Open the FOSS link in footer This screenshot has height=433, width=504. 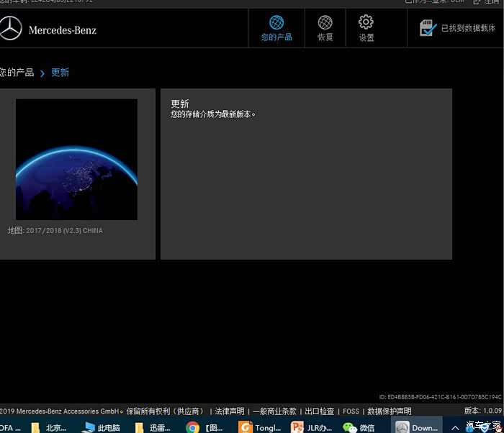351,411
